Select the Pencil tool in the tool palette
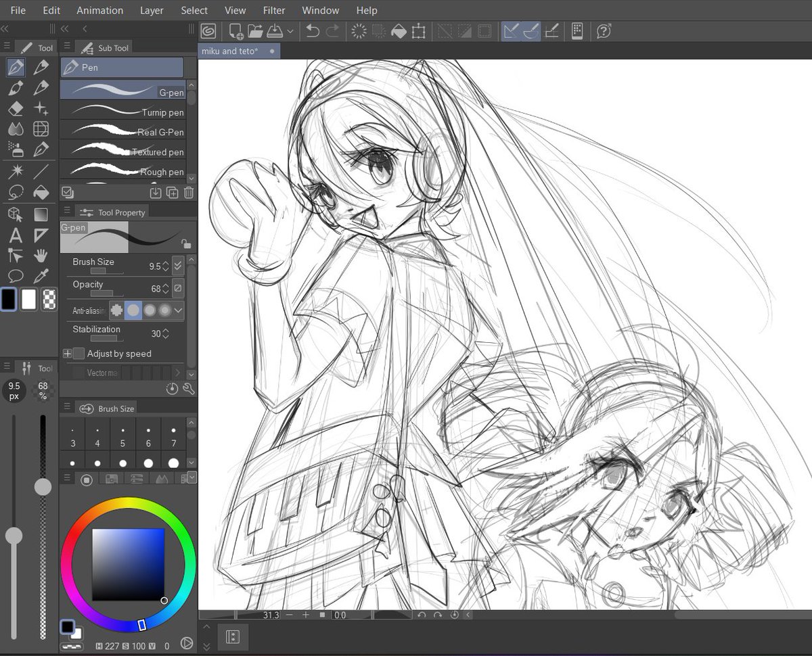This screenshot has width=812, height=656. point(41,68)
